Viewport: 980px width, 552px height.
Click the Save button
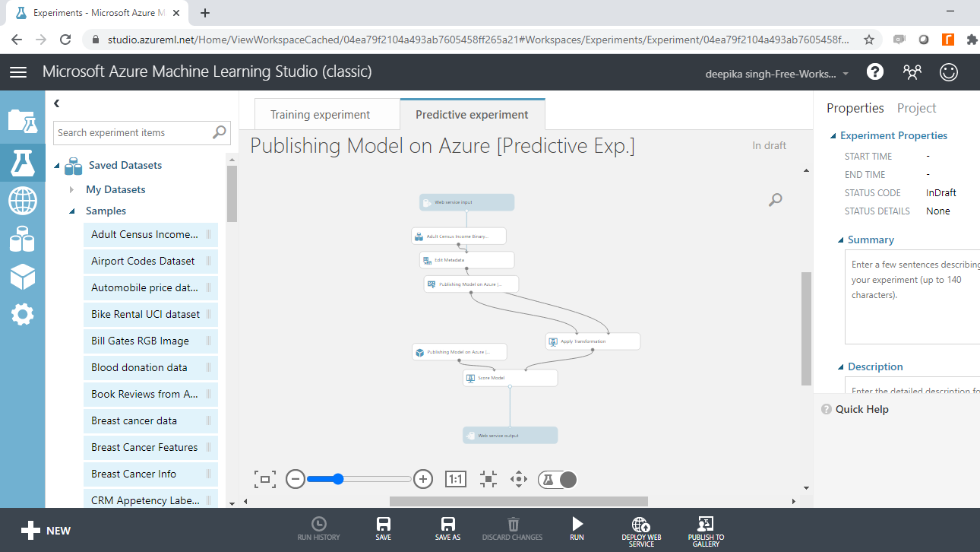384,529
